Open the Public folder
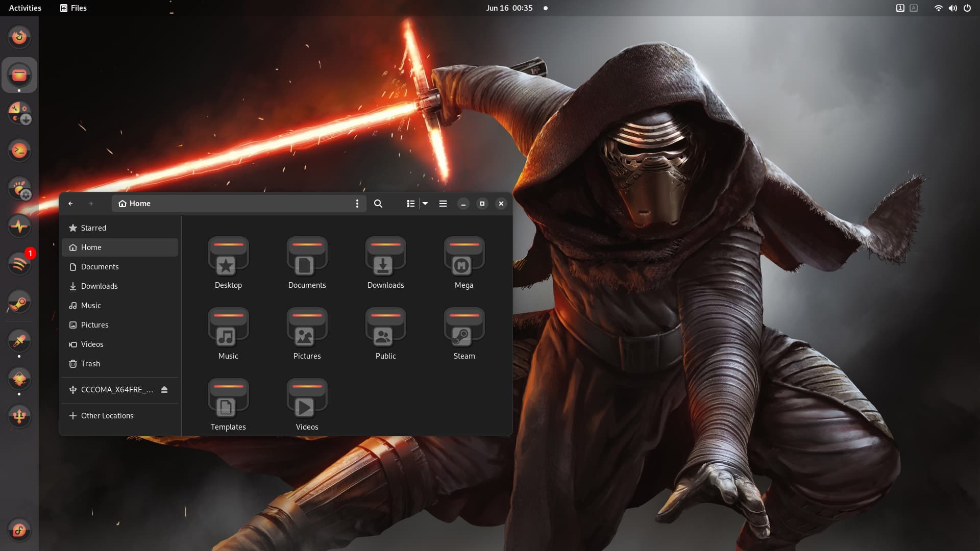 point(385,333)
